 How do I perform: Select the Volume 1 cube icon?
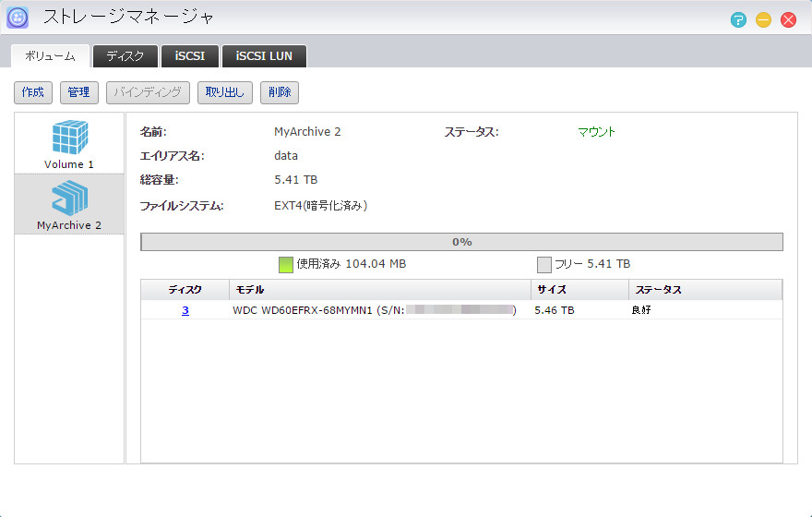[x=69, y=138]
